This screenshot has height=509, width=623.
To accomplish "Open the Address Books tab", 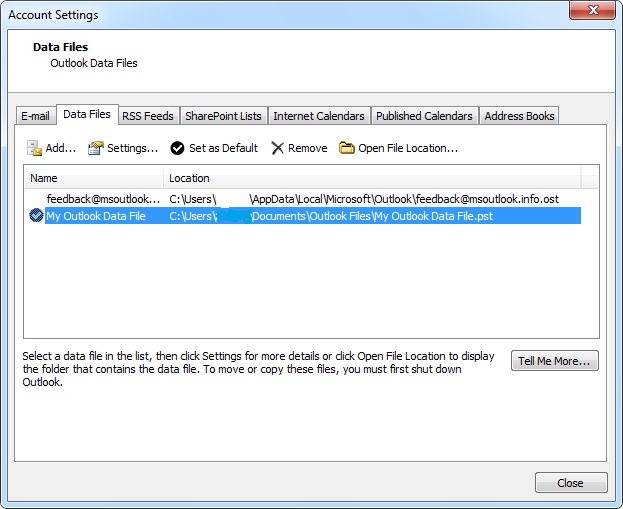I will 519,116.
